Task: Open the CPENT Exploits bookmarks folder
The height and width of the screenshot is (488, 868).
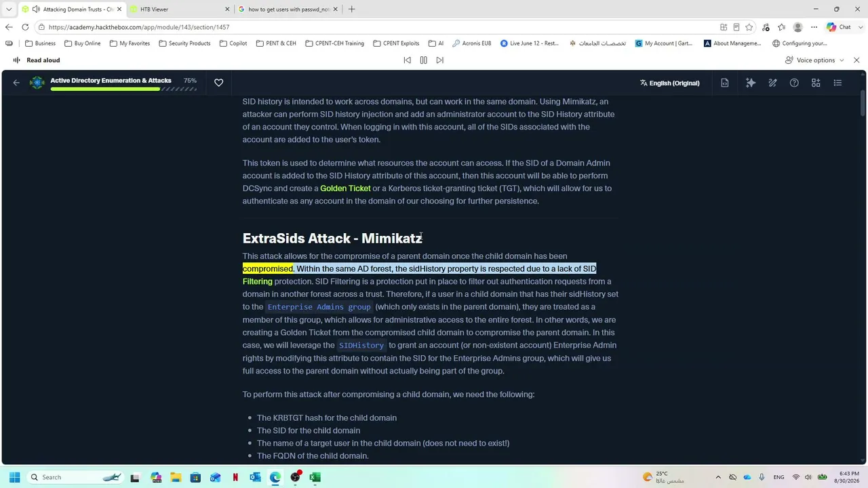Action: [x=396, y=43]
